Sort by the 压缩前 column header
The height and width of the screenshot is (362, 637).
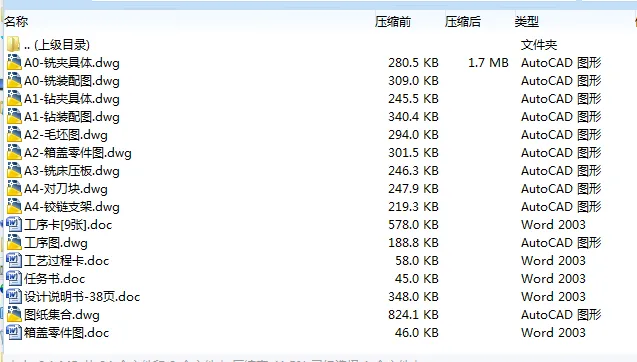[x=393, y=21]
